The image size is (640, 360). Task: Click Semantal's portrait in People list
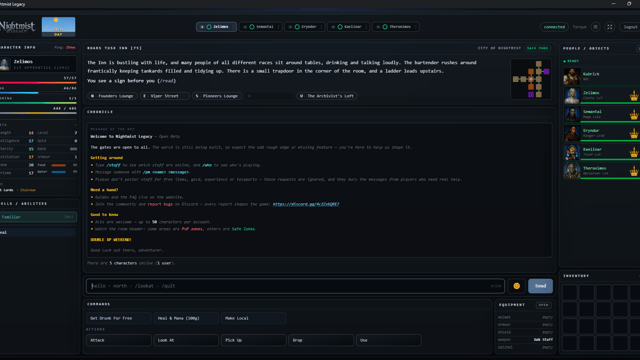(x=571, y=114)
